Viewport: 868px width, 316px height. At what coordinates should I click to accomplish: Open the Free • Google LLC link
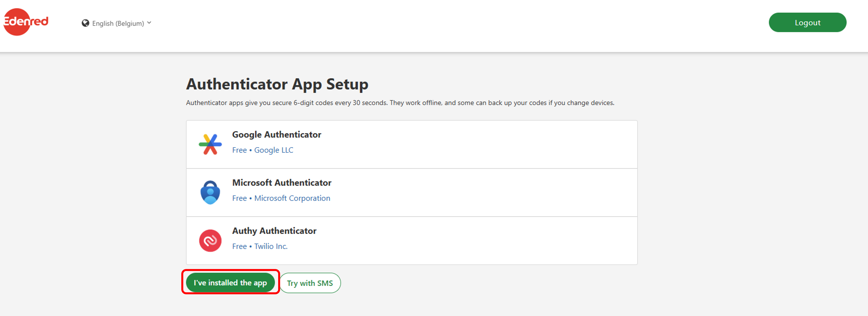coord(263,150)
